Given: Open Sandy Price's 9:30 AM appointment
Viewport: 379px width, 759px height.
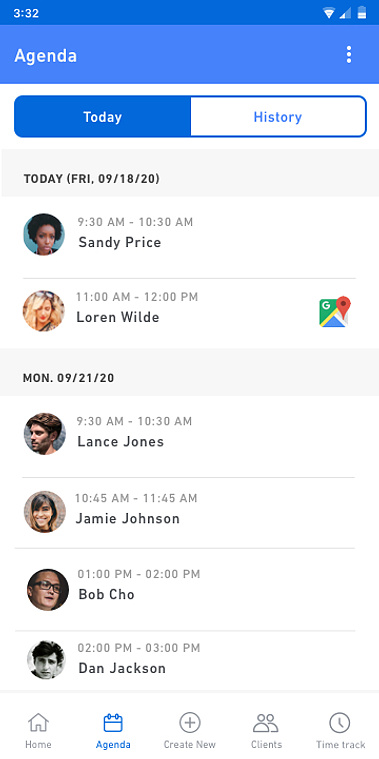Looking at the screenshot, I should tap(189, 234).
